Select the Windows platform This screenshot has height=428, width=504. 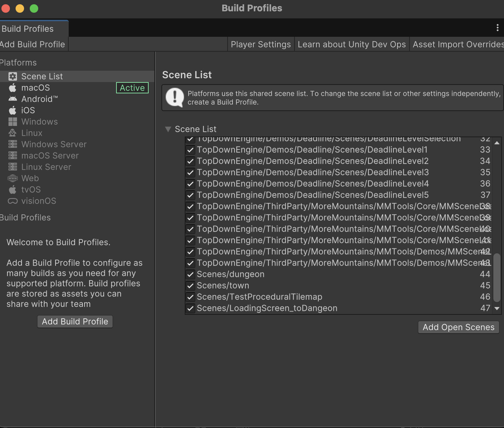click(x=77, y=122)
